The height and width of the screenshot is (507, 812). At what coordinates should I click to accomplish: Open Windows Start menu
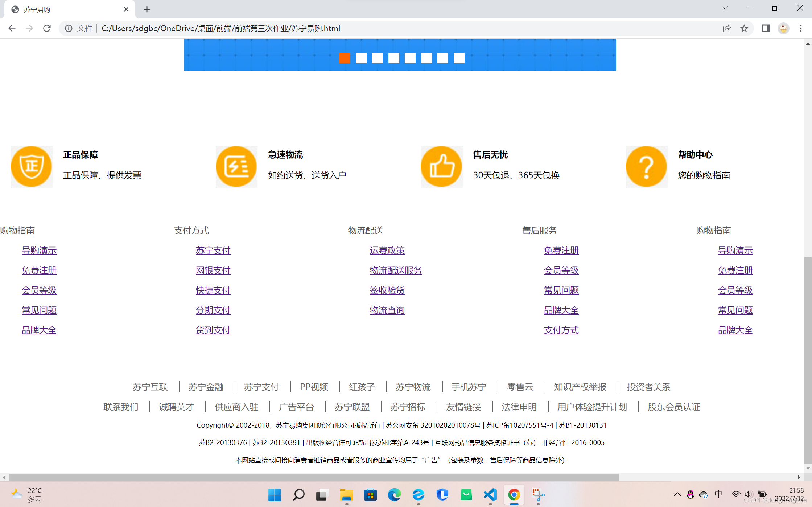[275, 495]
